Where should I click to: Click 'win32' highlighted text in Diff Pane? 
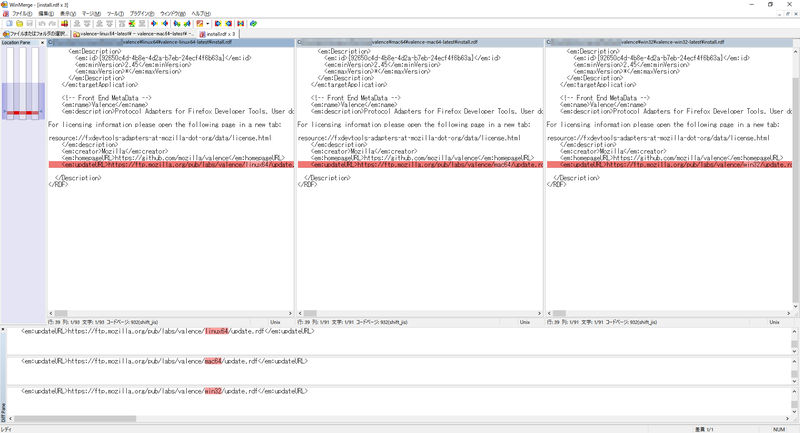coord(213,391)
